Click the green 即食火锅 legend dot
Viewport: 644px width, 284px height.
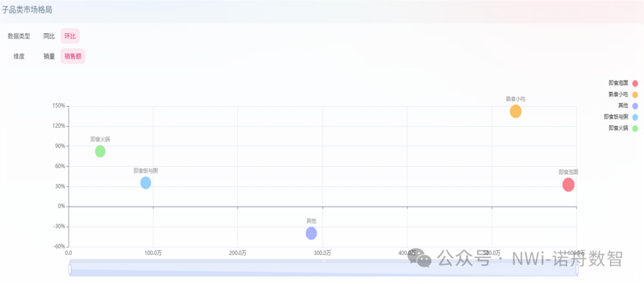(x=635, y=128)
